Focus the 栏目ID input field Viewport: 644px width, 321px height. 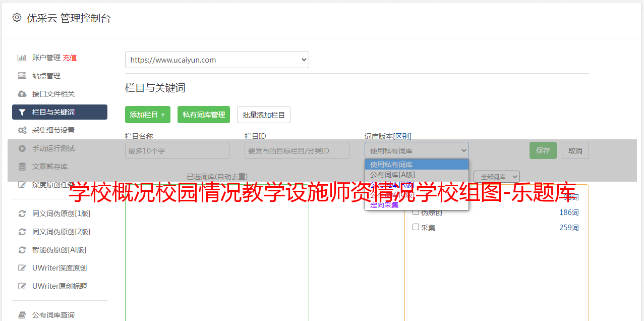point(297,150)
